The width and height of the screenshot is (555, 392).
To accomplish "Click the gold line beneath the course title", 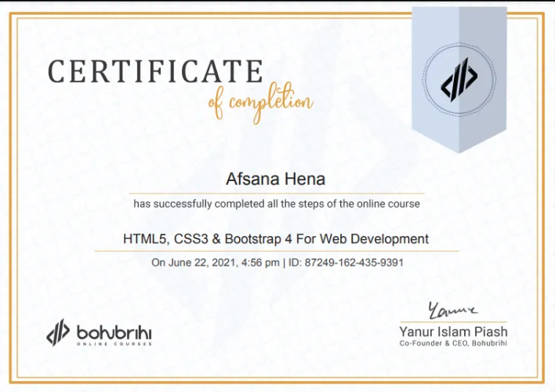I will 276,251.
